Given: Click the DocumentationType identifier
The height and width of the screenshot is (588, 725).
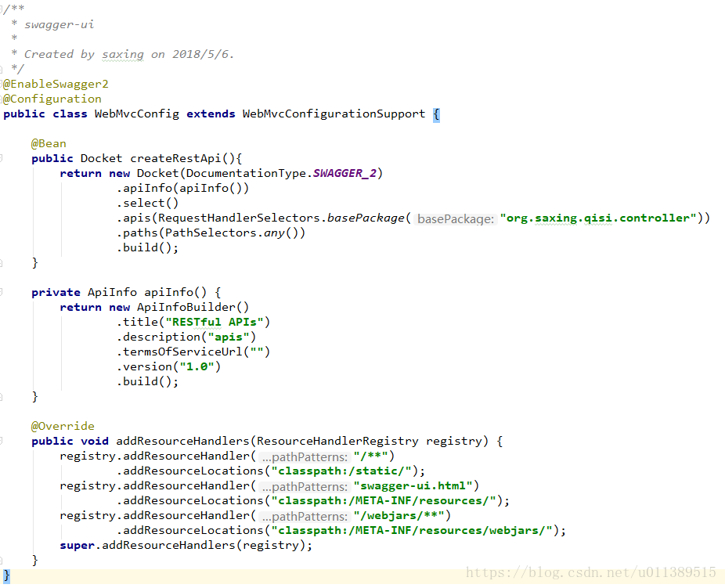Looking at the screenshot, I should [x=246, y=173].
